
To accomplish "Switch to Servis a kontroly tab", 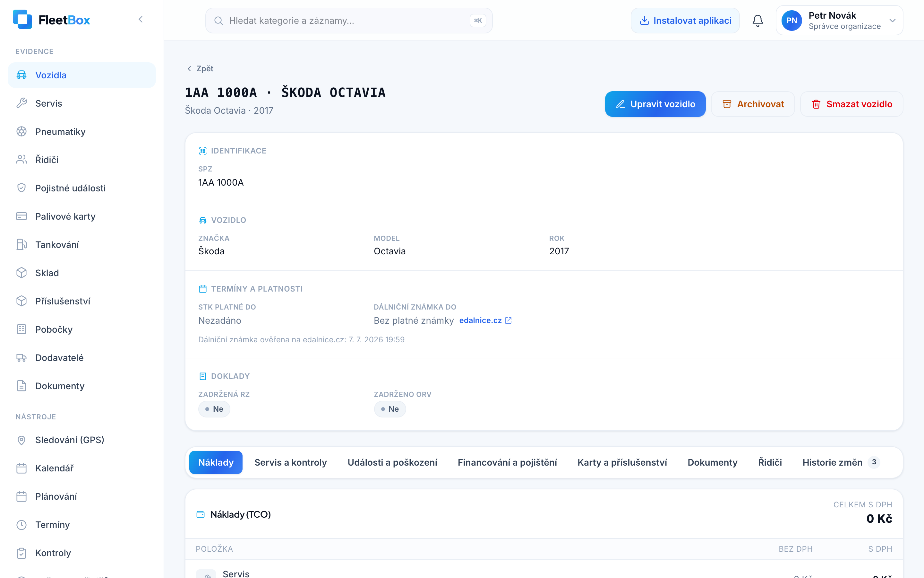I will click(291, 462).
